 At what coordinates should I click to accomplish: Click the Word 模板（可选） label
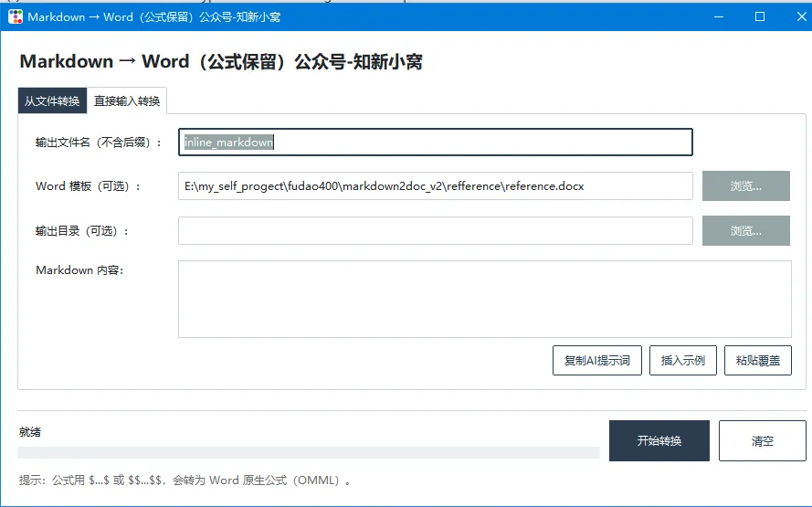click(x=88, y=186)
